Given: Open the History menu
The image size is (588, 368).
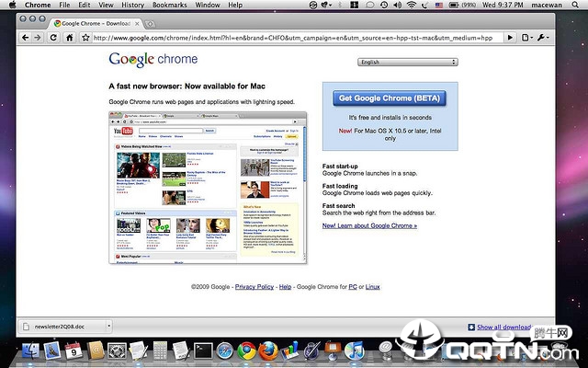Looking at the screenshot, I should pyautogui.click(x=132, y=5).
